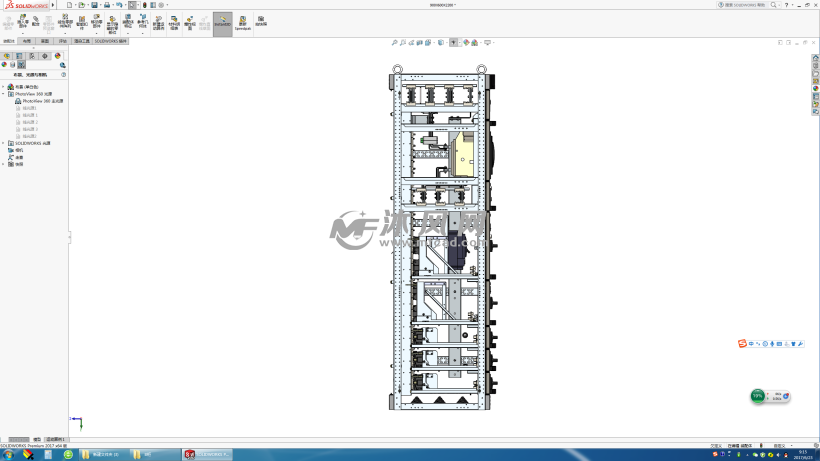Screen dimensions: 820x461
Task: Click New Motion Study tool
Action: [x=158, y=24]
